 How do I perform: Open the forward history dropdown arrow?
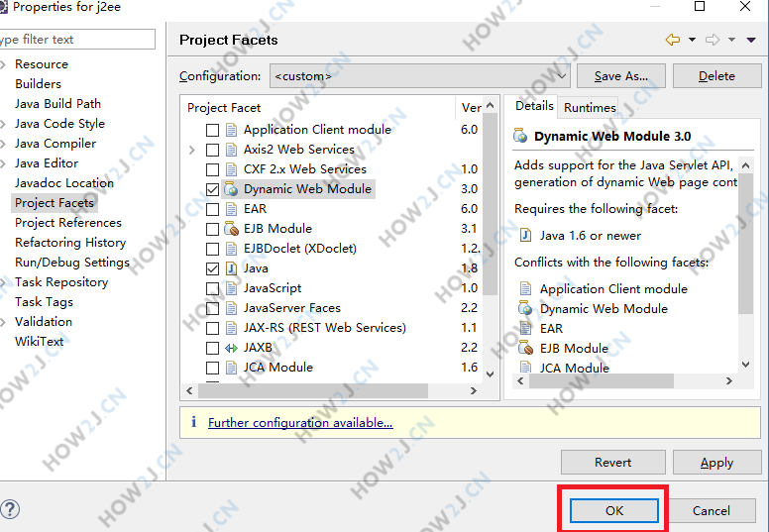pos(731,40)
